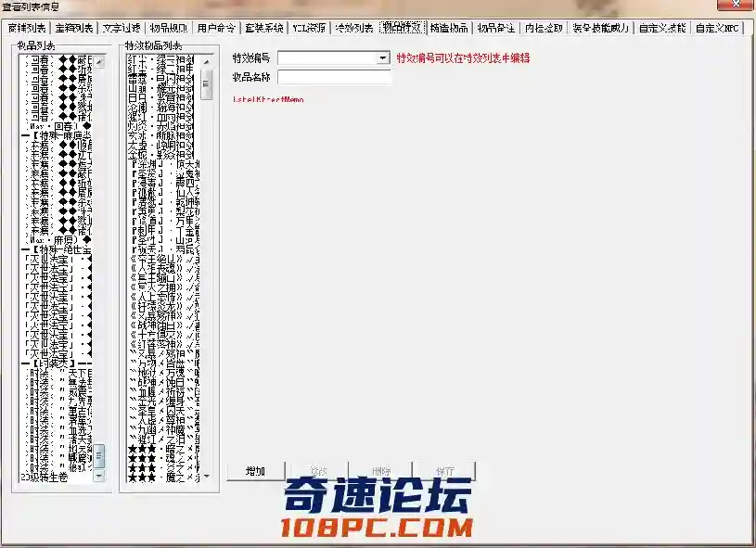Switch to the 自定义技能 tab
Image resolution: width=756 pixels, height=548 pixels.
coord(662,28)
